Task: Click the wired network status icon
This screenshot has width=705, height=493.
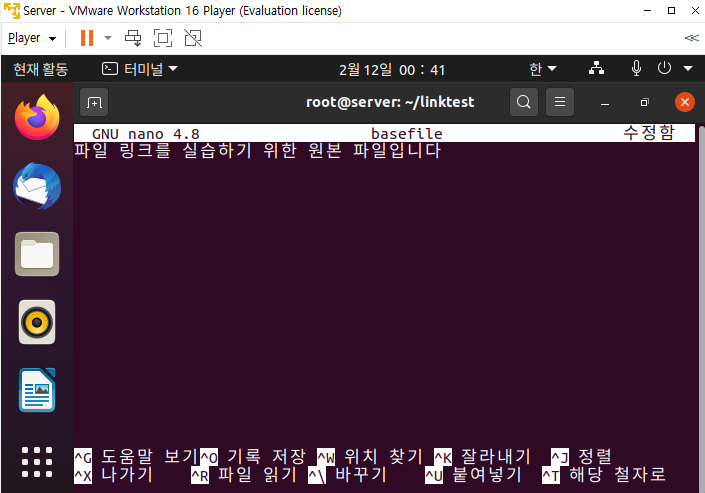Action: point(596,68)
